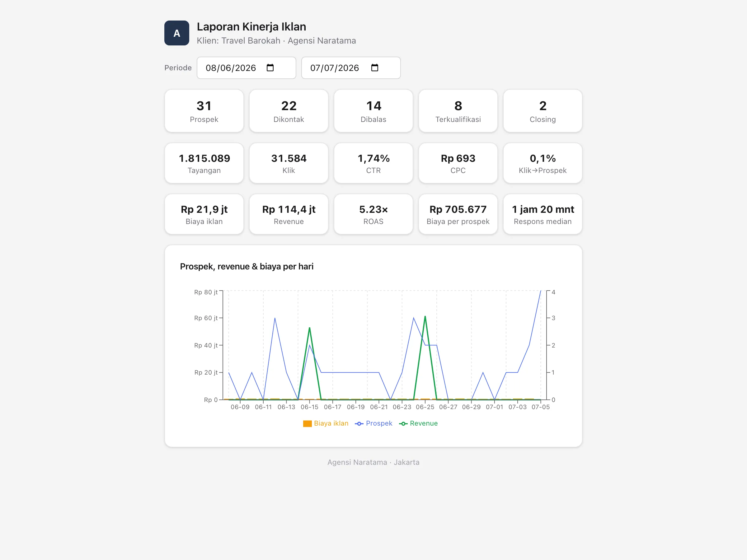Select the Prospek 31 stat card
Image resolution: width=747 pixels, height=560 pixels.
204,111
